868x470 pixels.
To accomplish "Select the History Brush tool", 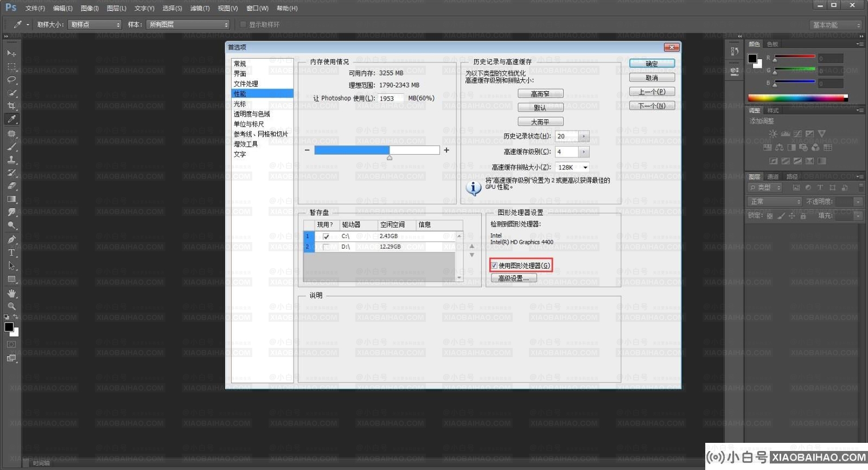I will click(11, 173).
